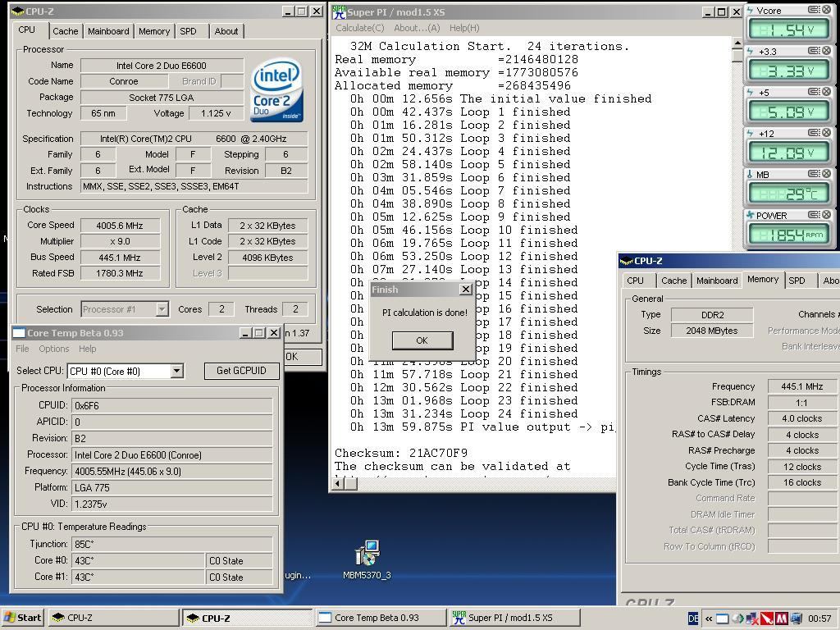Click the Tjunction value 85C° in Core Temp
Image resolution: width=840 pixels, height=630 pixels.
click(172, 545)
